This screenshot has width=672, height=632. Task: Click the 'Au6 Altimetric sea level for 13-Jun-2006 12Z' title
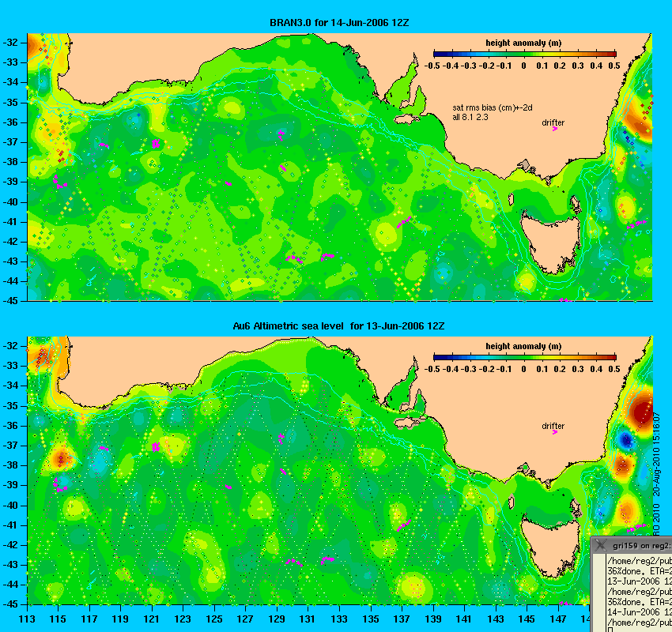point(338,325)
